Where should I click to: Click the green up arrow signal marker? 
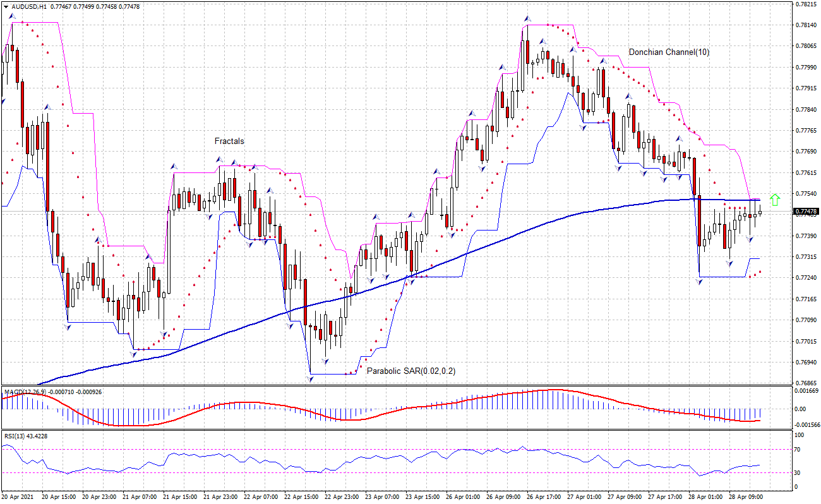tap(775, 200)
